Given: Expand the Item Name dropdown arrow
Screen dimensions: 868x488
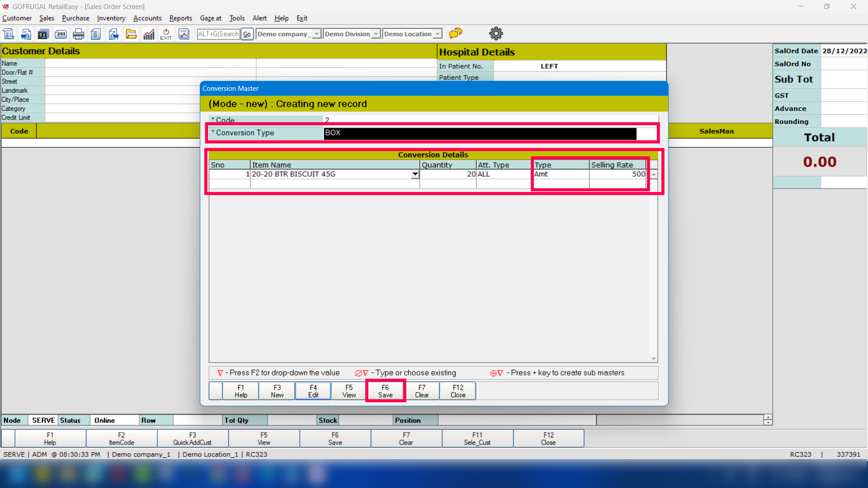Looking at the screenshot, I should (x=415, y=174).
